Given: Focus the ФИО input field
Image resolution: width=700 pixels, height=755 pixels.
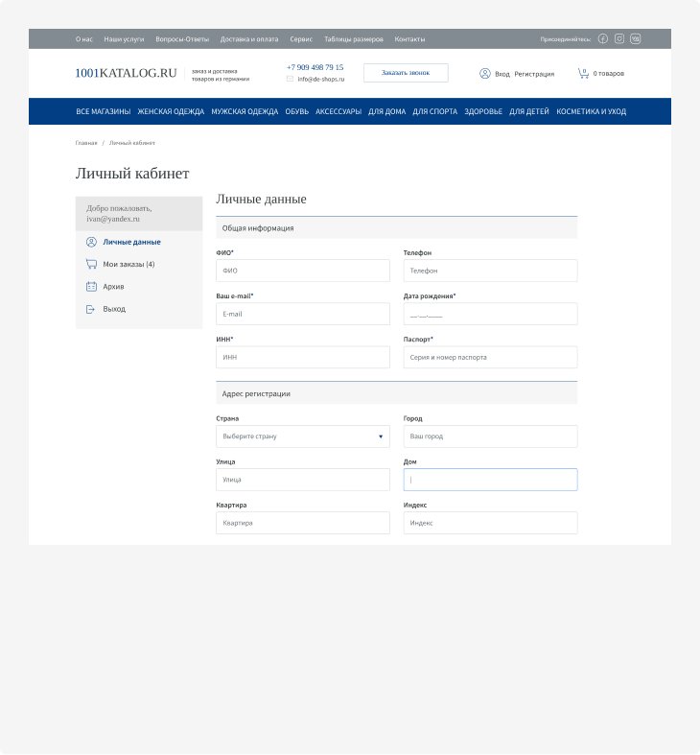Looking at the screenshot, I should pyautogui.click(x=303, y=271).
